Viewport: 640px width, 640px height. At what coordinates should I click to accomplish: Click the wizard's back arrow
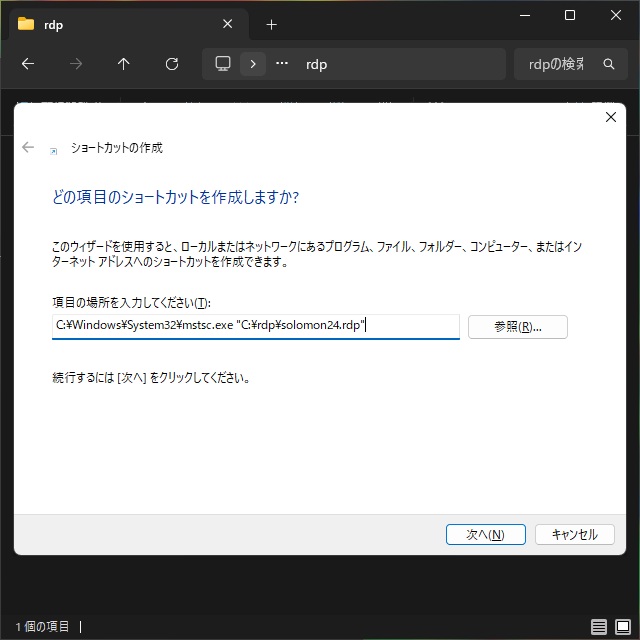pyautogui.click(x=28, y=147)
